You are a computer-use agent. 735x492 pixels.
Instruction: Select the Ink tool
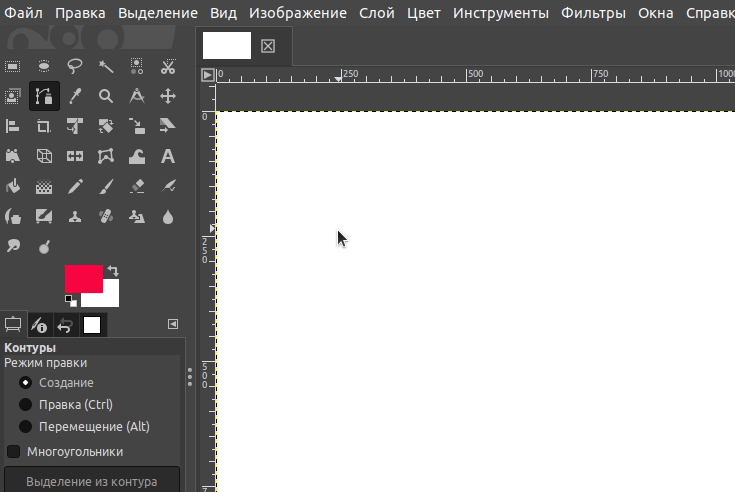tap(13, 217)
